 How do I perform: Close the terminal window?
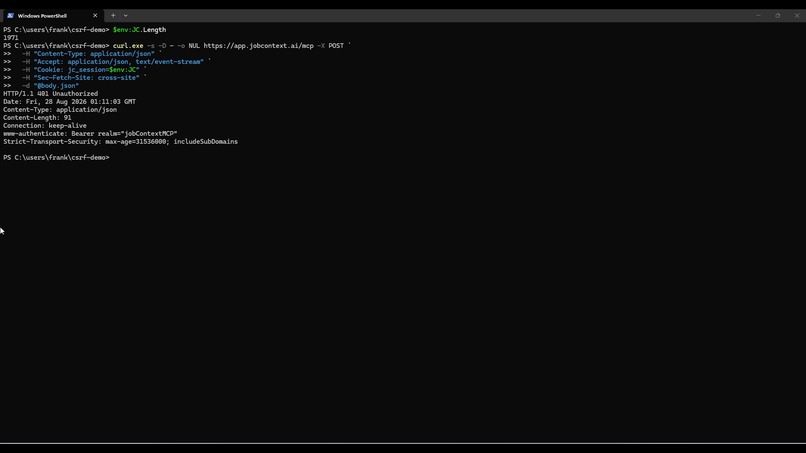pos(797,15)
